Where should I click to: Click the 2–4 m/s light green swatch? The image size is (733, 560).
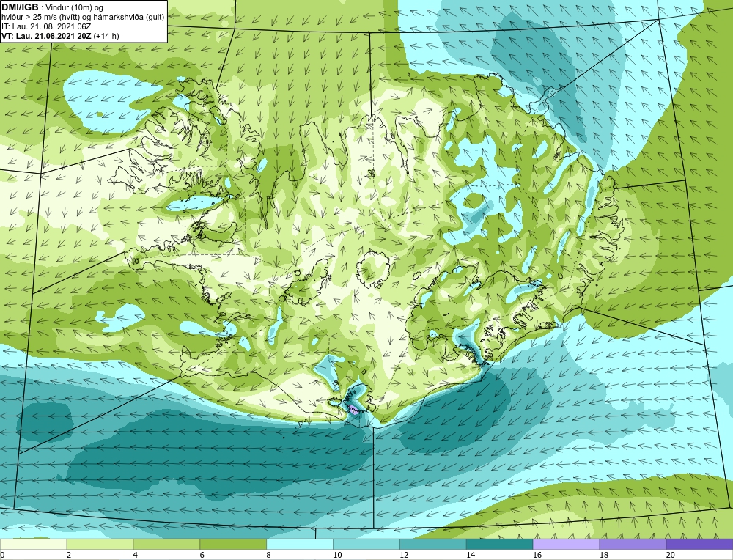(x=100, y=544)
